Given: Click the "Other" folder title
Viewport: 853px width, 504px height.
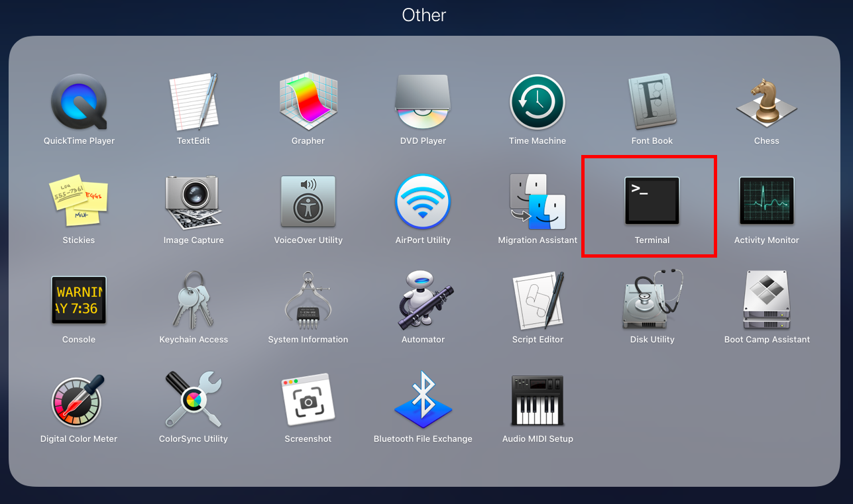Looking at the screenshot, I should point(424,15).
